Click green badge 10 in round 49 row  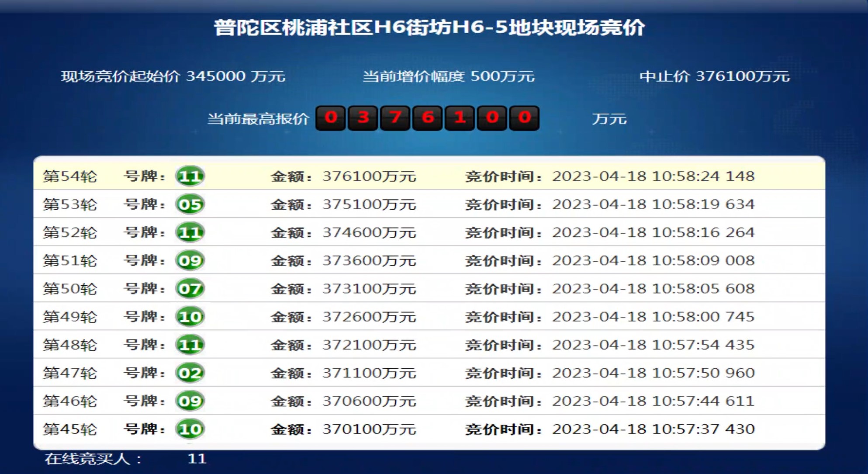click(190, 317)
